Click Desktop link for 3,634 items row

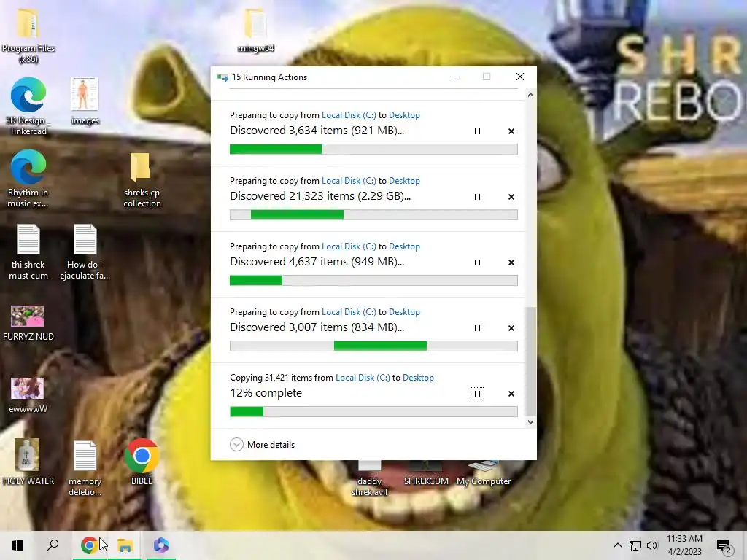(404, 115)
